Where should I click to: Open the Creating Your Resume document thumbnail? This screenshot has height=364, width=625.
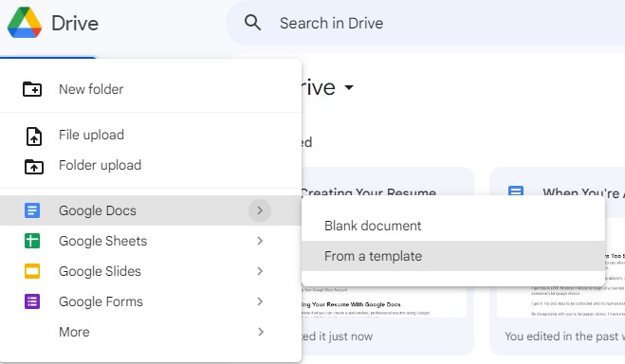pos(385,301)
